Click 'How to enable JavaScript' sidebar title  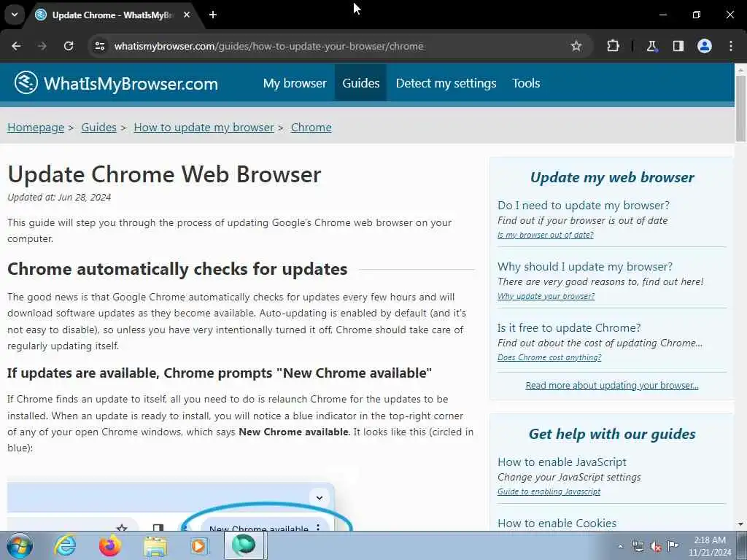(x=562, y=462)
